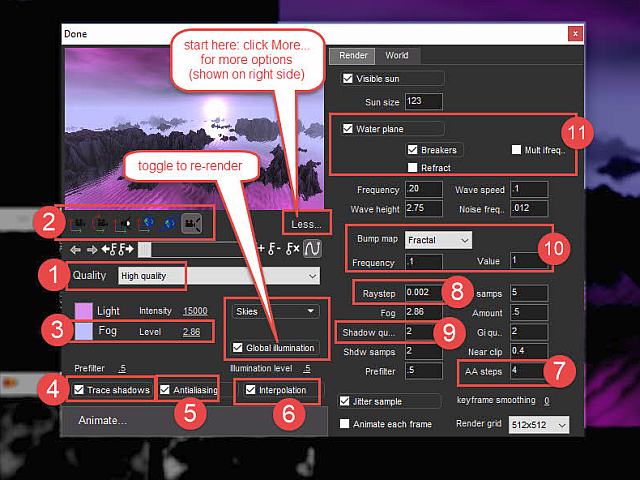The width and height of the screenshot is (640, 480).
Task: Click the left arrow timeline icon
Action: (75, 249)
